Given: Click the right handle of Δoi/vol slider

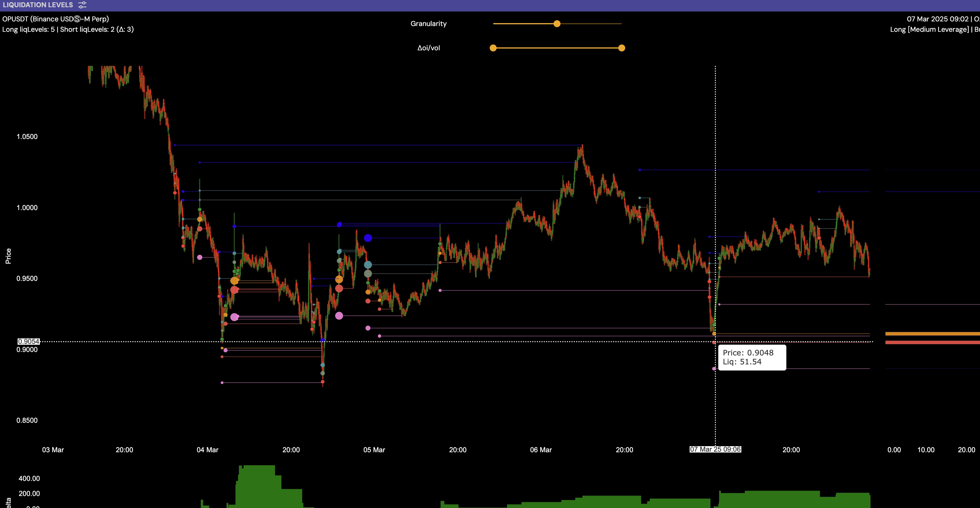Looking at the screenshot, I should (x=622, y=48).
